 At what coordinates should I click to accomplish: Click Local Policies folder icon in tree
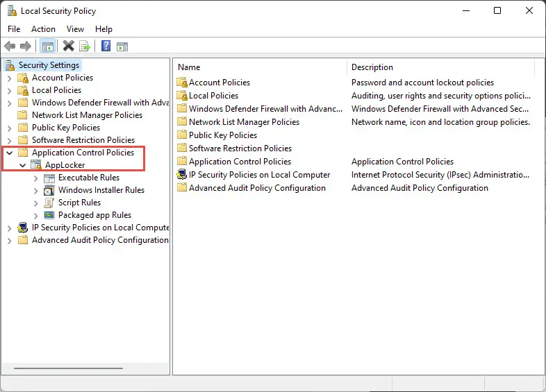coord(23,90)
